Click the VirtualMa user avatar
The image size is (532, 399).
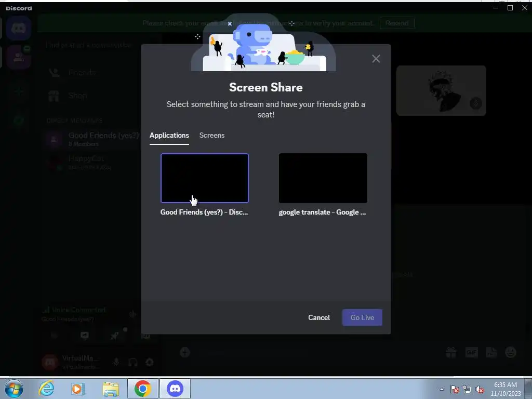click(49, 362)
